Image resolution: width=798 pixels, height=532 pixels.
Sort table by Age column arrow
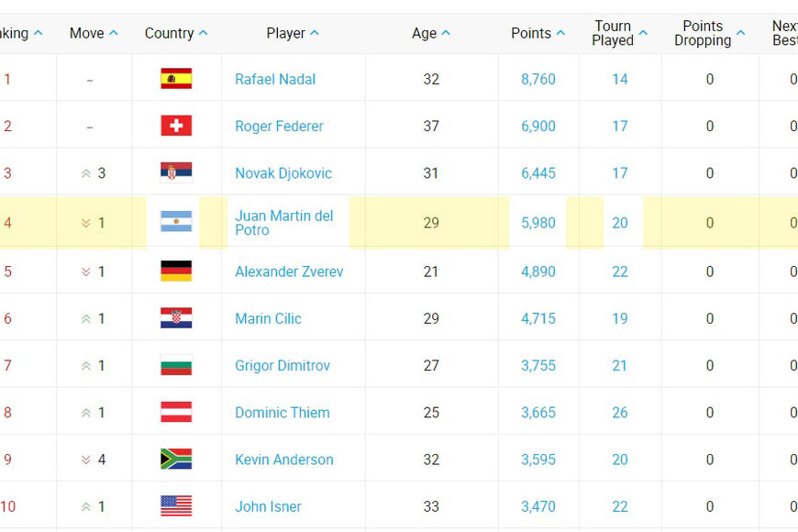tap(446, 33)
